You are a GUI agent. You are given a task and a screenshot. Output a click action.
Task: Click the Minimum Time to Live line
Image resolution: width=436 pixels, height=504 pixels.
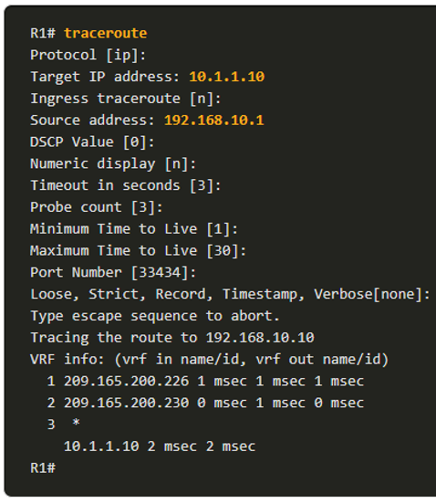coord(134,229)
